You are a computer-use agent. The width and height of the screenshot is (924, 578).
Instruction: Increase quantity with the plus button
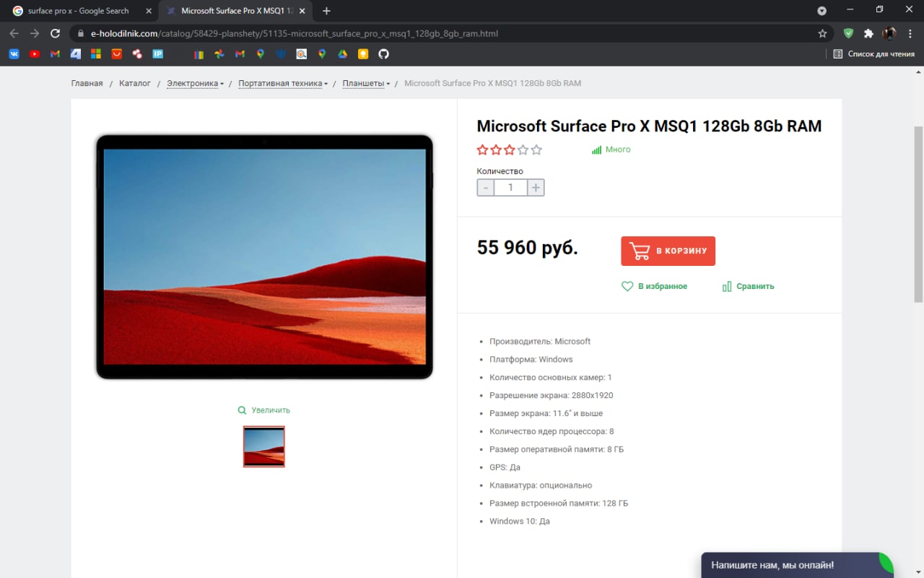pyautogui.click(x=536, y=188)
